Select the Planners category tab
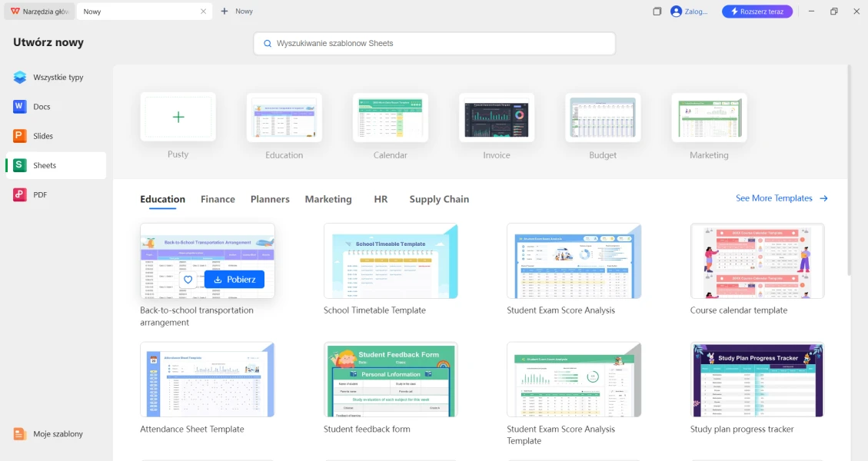Viewport: 868px width, 461px height. pos(270,199)
